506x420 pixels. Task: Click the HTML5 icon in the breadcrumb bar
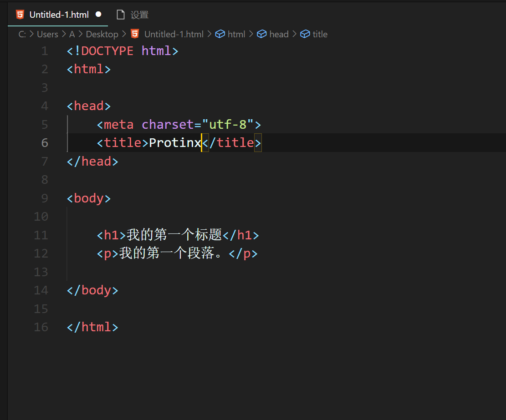pyautogui.click(x=134, y=33)
